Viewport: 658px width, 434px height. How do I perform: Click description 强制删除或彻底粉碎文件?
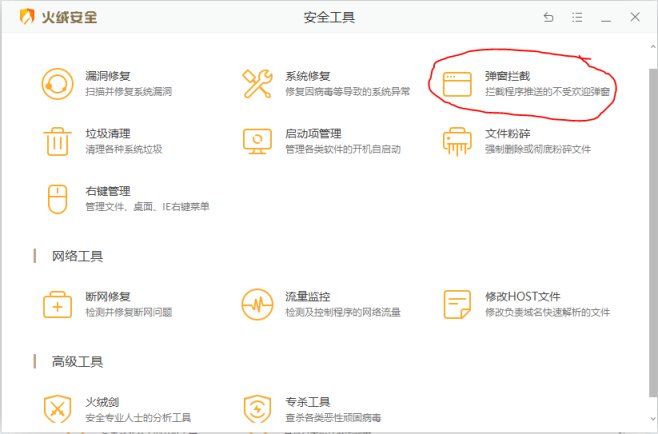tap(538, 149)
